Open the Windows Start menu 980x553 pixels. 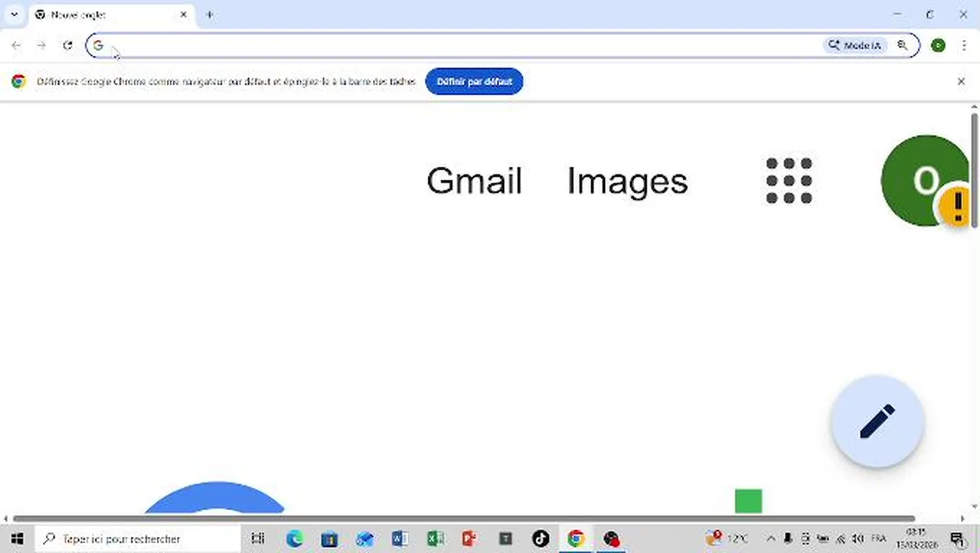[x=17, y=538]
